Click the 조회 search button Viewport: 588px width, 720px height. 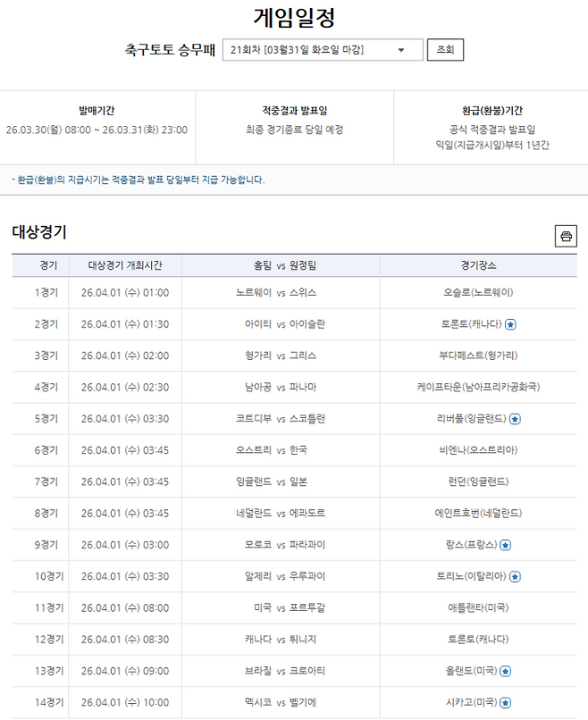(x=444, y=50)
